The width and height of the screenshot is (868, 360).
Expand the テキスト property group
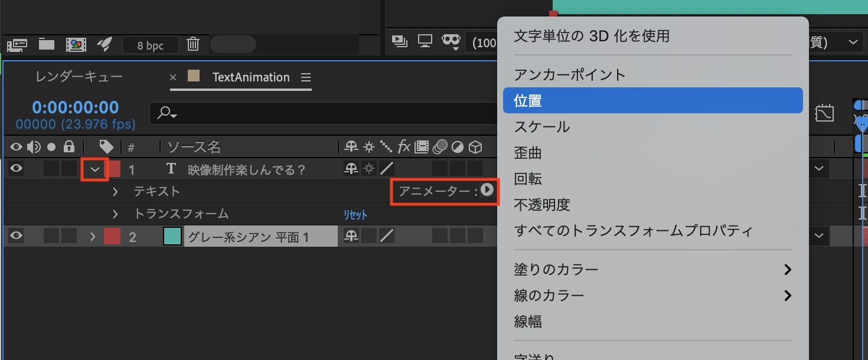[115, 191]
